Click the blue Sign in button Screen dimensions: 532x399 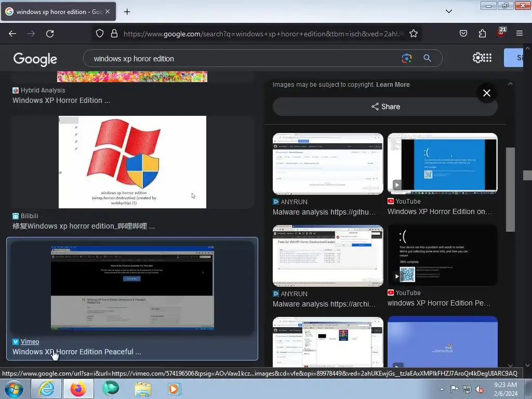point(514,58)
